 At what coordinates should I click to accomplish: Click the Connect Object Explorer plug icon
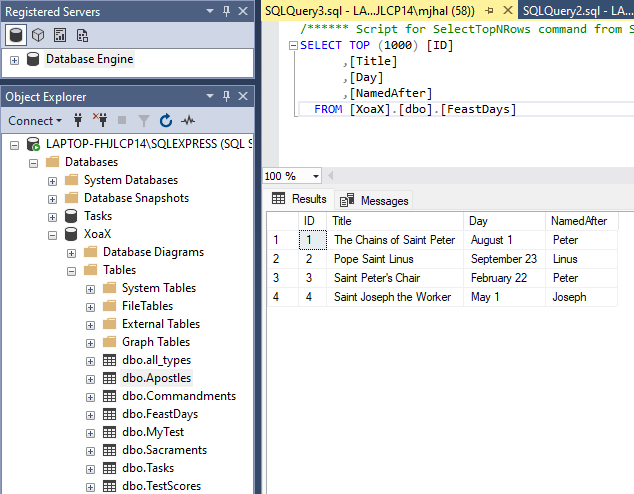pos(78,121)
